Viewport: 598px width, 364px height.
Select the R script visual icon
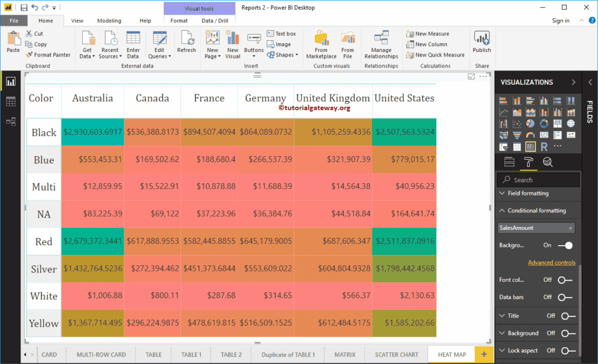[x=544, y=146]
